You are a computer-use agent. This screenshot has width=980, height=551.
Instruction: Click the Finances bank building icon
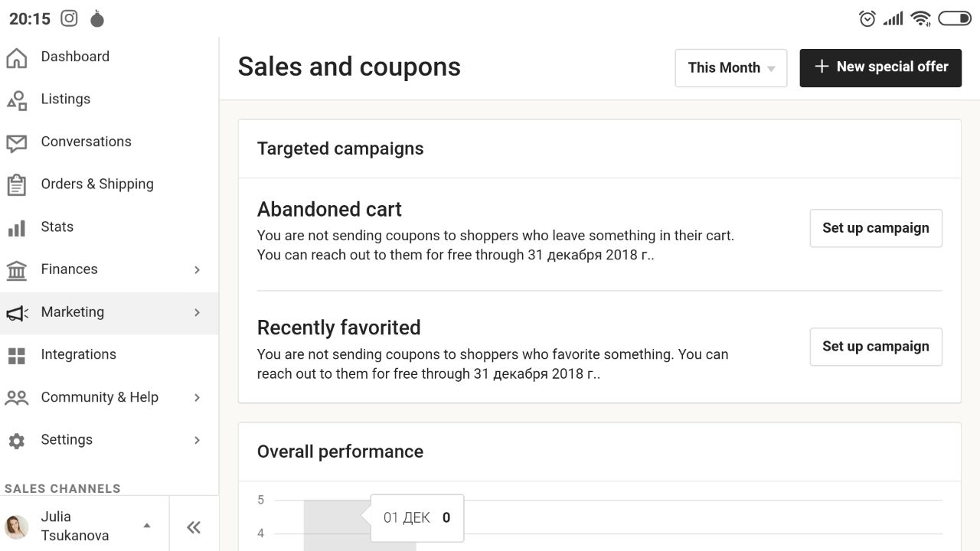(16, 270)
